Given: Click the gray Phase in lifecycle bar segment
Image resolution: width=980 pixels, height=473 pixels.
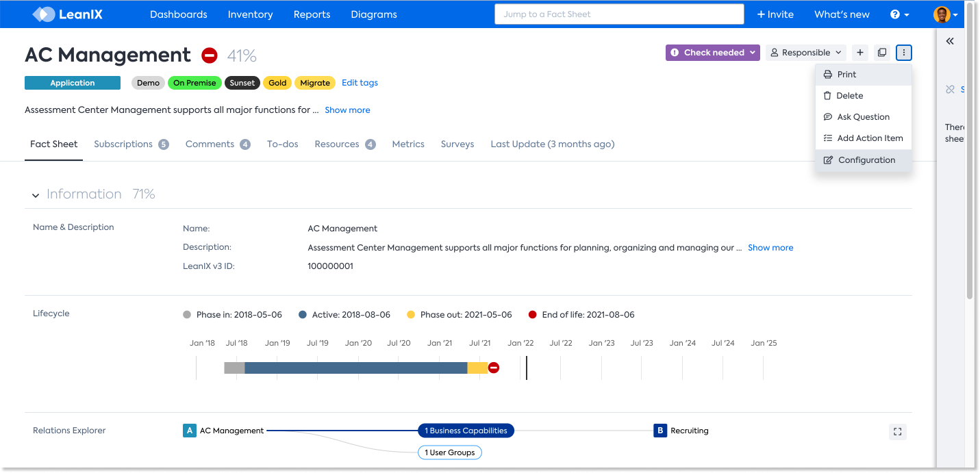Looking at the screenshot, I should 234,368.
